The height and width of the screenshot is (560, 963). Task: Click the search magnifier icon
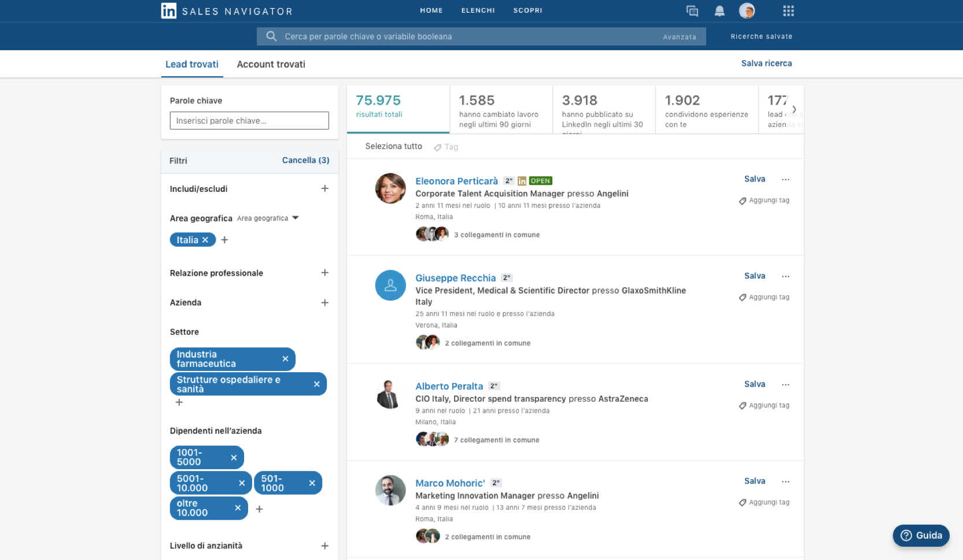click(x=271, y=36)
